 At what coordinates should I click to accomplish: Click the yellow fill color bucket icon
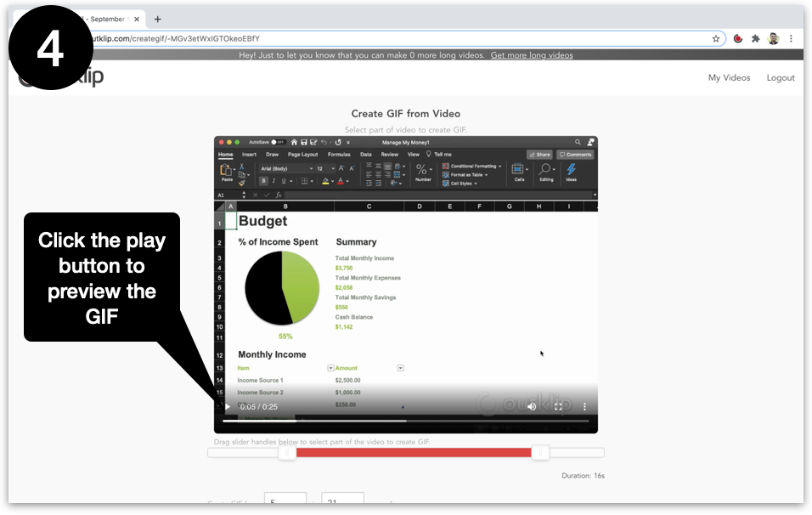tap(325, 181)
